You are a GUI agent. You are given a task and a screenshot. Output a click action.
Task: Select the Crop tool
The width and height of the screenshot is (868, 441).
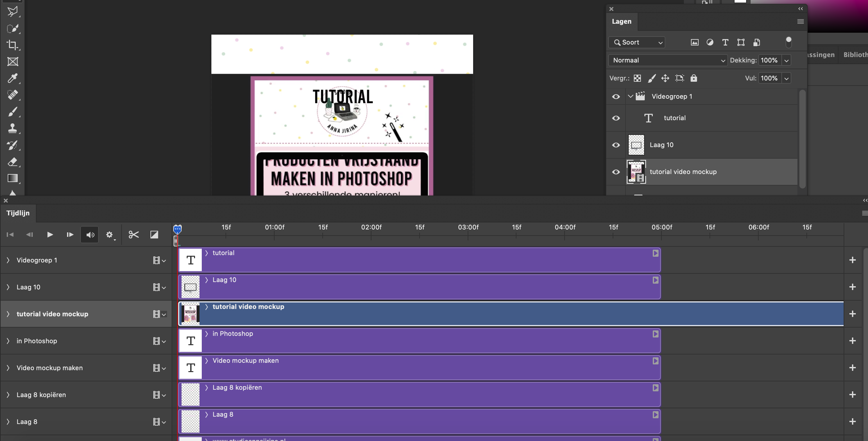tap(13, 45)
